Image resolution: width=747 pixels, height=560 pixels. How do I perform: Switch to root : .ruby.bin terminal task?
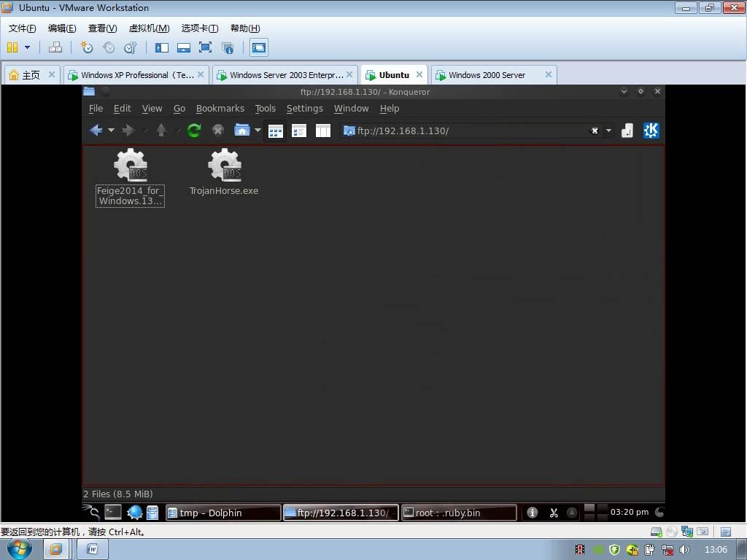click(459, 513)
